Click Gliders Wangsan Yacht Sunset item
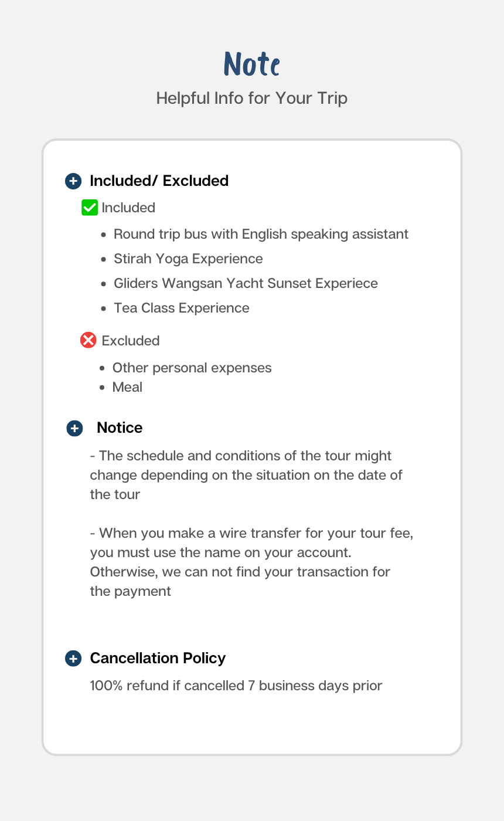 246,283
